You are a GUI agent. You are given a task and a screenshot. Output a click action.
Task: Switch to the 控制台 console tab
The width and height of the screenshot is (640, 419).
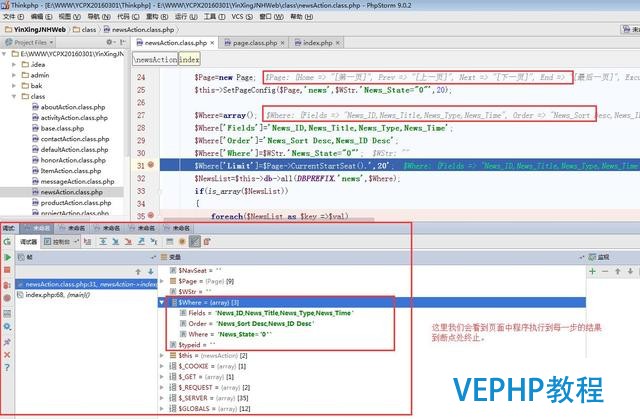(x=61, y=242)
